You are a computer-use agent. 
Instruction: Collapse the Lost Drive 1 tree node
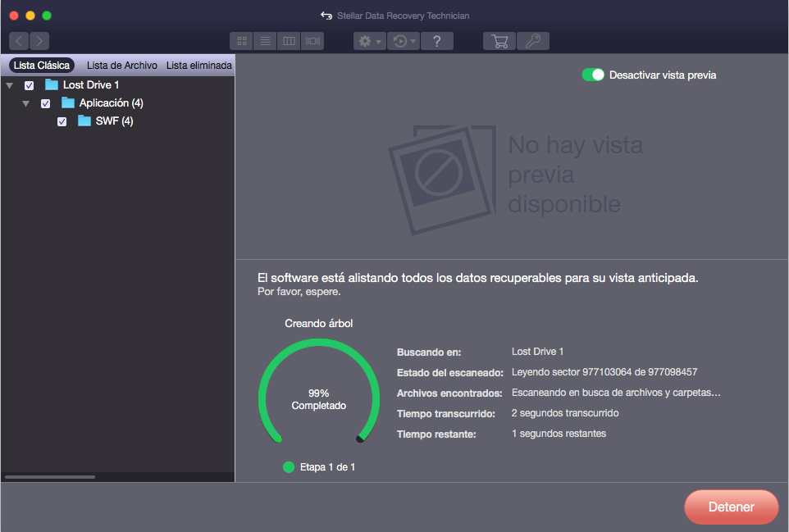(10, 85)
